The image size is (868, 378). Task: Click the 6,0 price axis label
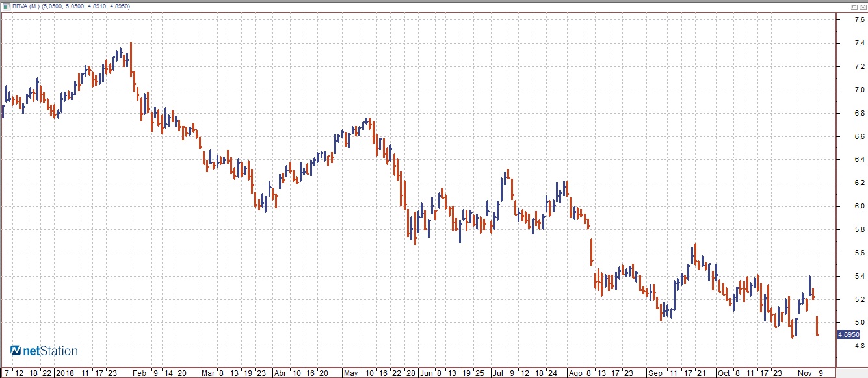(x=859, y=207)
